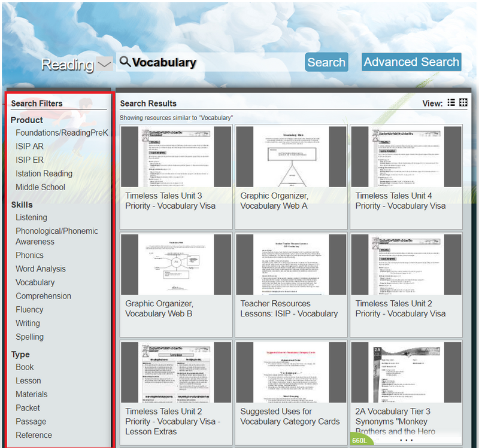This screenshot has width=479, height=448.
Task: Filter results by Reference type
Action: (34, 435)
